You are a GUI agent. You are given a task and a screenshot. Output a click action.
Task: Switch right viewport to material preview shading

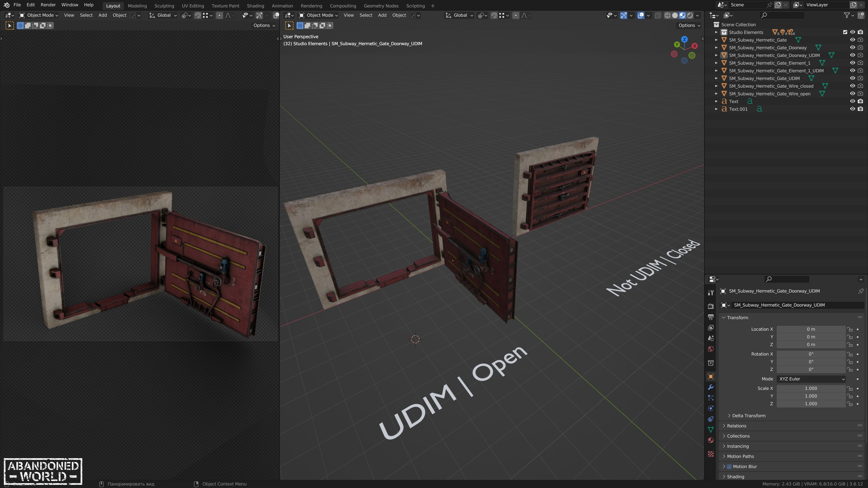[682, 15]
